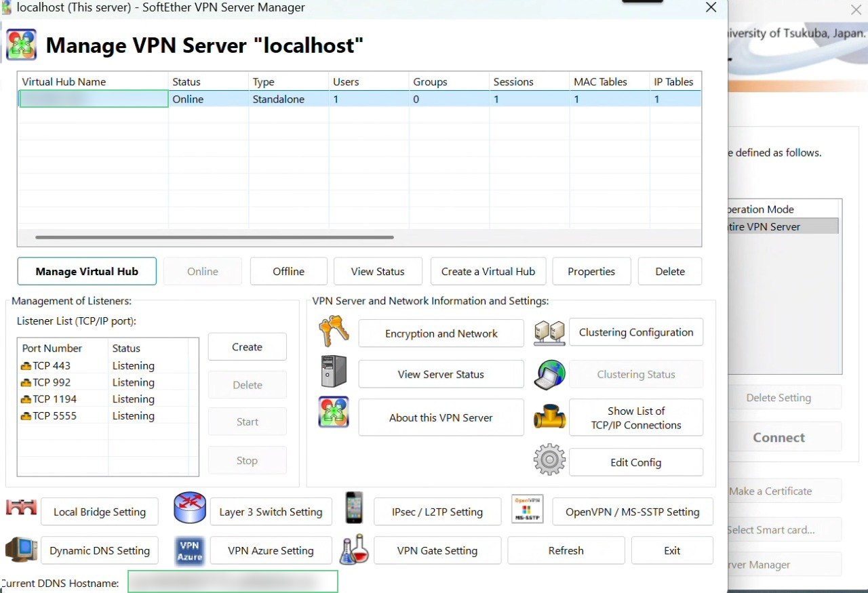Click the Refresh button
Image resolution: width=868 pixels, height=593 pixels.
pyautogui.click(x=566, y=550)
